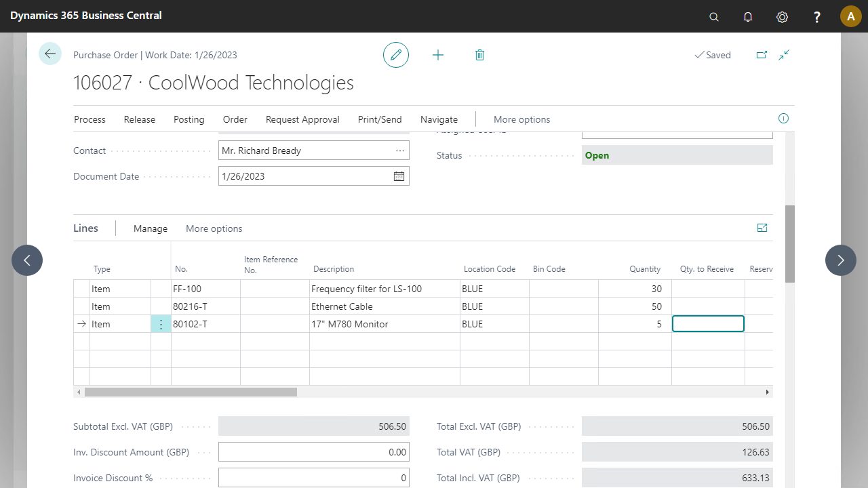The width and height of the screenshot is (868, 488).
Task: Click the lines horizontal scrollbar thumb
Action: [191, 392]
